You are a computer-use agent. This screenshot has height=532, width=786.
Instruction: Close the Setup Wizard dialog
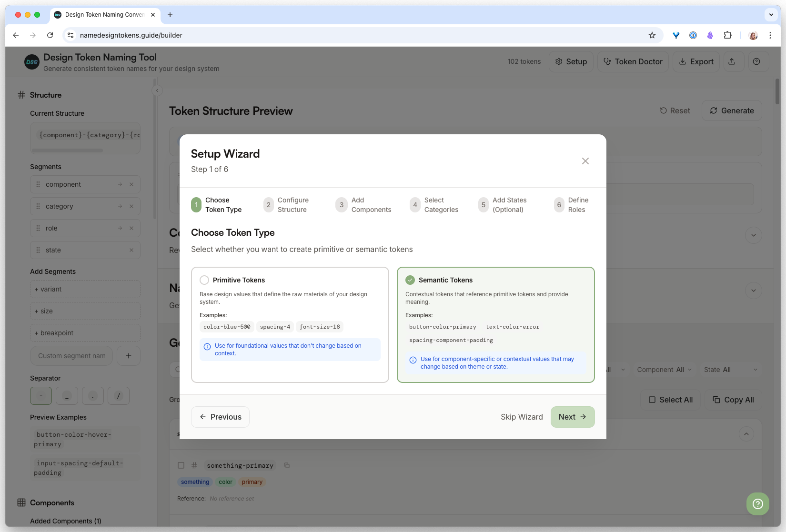(585, 161)
